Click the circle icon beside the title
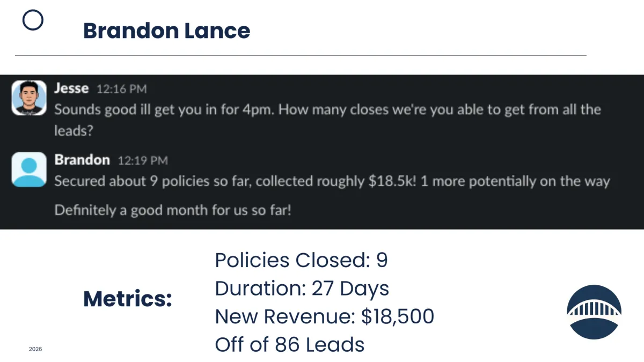This screenshot has height=362, width=644. (x=33, y=20)
